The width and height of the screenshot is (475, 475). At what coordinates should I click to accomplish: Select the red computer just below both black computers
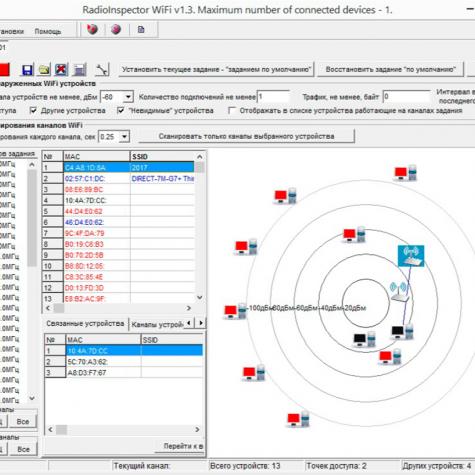coord(390,357)
